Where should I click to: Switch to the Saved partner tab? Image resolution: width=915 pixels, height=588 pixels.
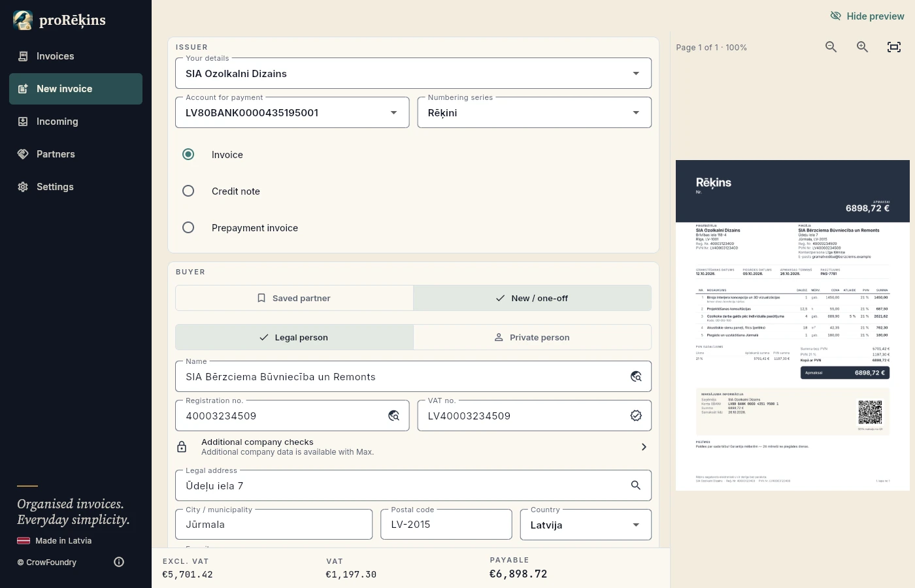tap(294, 298)
